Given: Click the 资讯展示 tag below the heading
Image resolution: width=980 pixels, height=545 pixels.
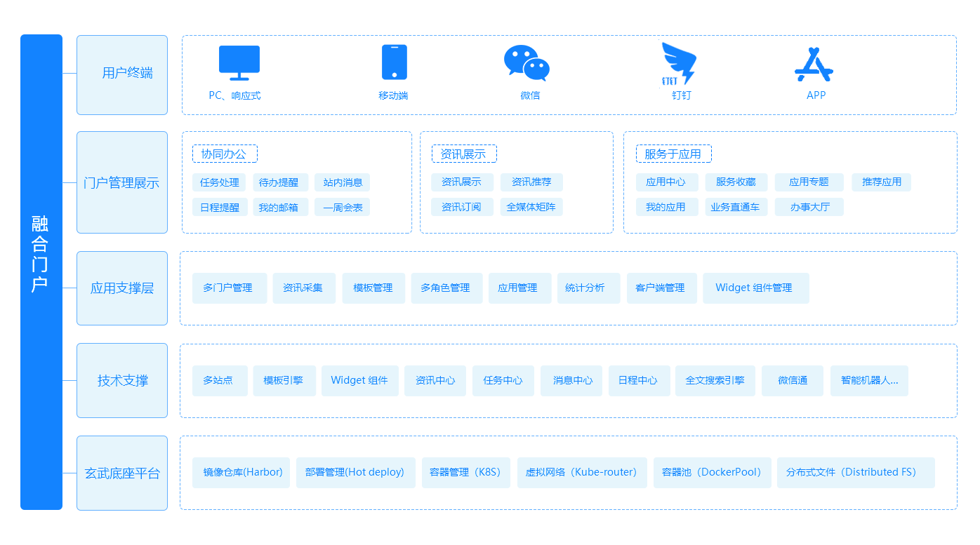Looking at the screenshot, I should (462, 182).
